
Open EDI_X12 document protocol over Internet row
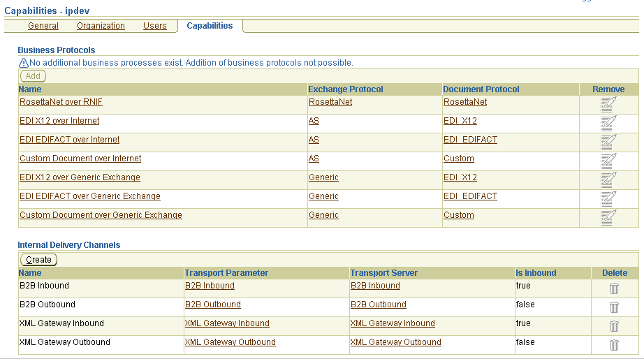point(460,121)
